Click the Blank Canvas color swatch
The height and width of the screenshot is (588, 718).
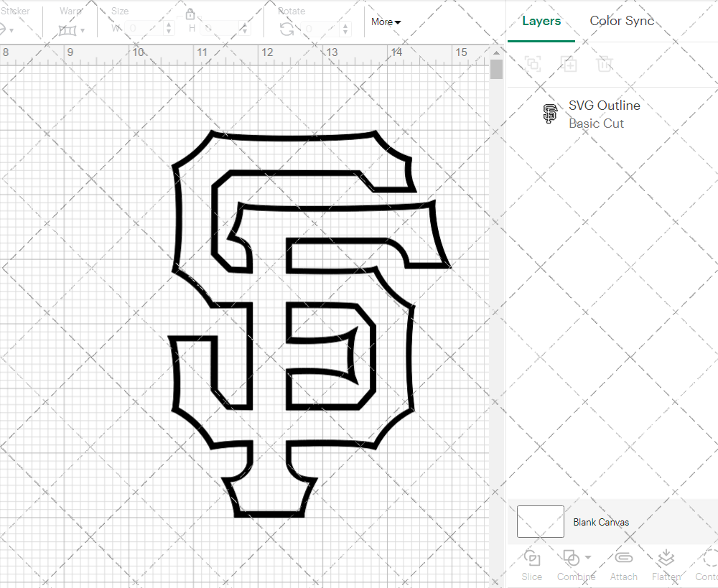tap(540, 522)
